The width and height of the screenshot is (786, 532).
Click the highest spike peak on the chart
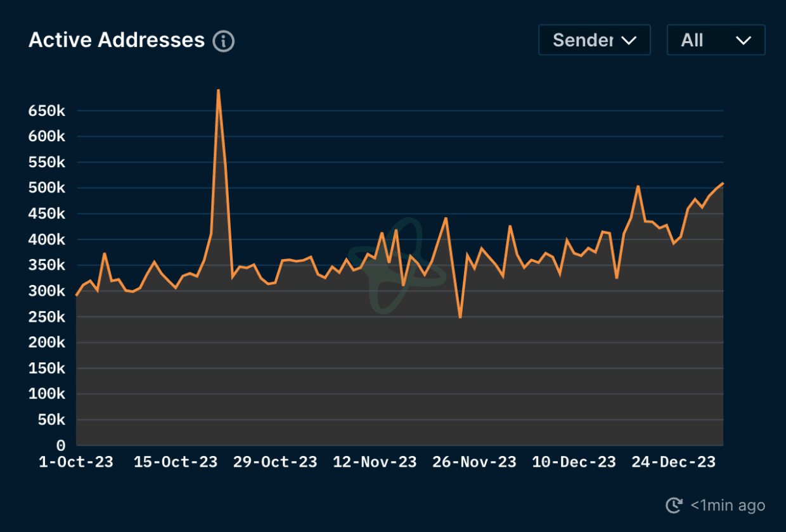point(218,91)
